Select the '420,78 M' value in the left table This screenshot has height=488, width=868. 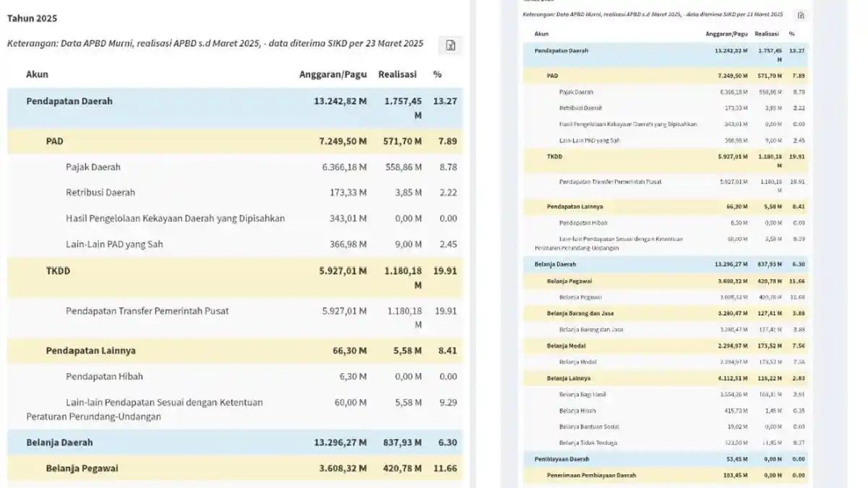pyautogui.click(x=402, y=468)
